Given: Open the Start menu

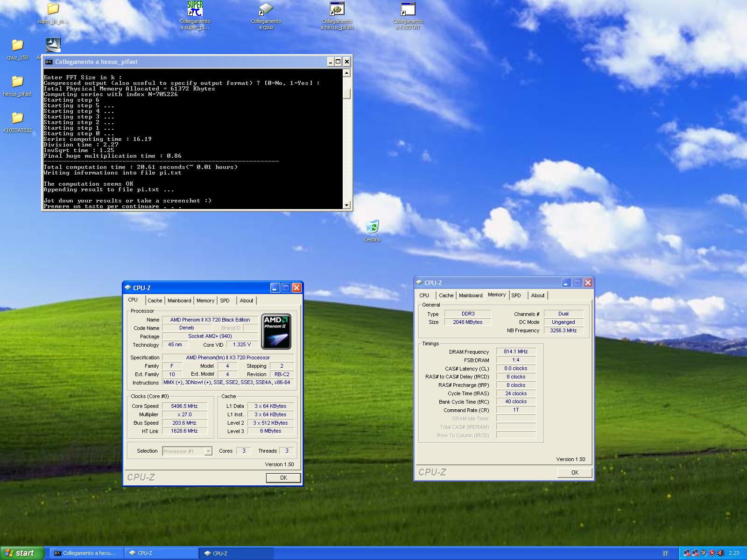Looking at the screenshot, I should click(22, 553).
